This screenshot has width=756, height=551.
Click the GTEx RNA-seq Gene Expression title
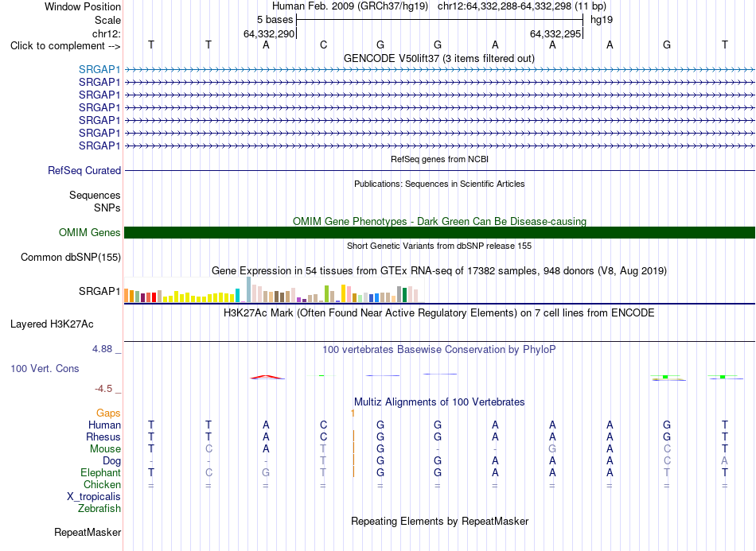[x=439, y=270]
